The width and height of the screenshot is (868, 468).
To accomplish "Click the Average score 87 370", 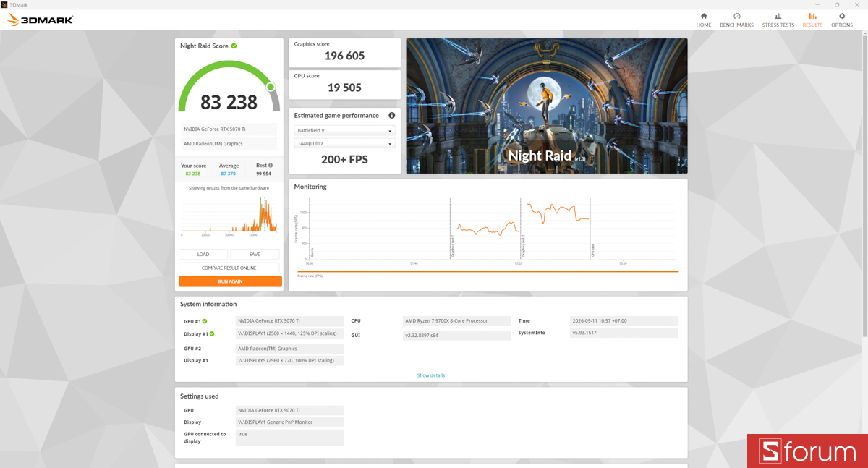I will [229, 174].
